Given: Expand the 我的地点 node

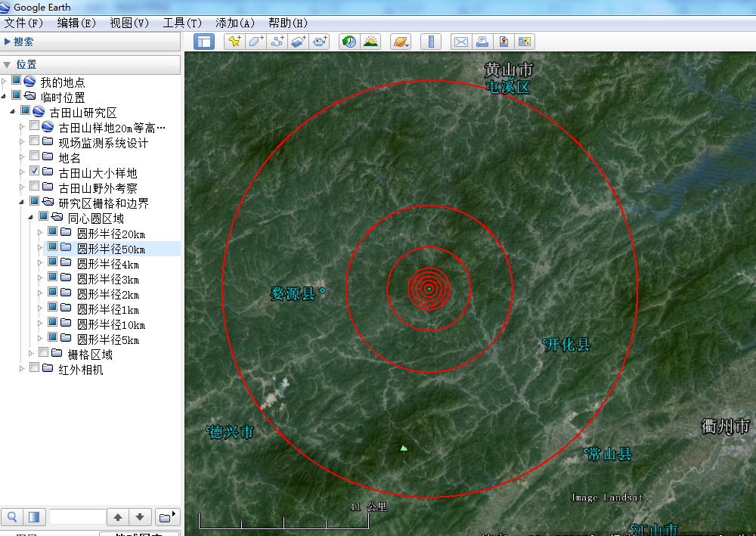Looking at the screenshot, I should point(4,81).
